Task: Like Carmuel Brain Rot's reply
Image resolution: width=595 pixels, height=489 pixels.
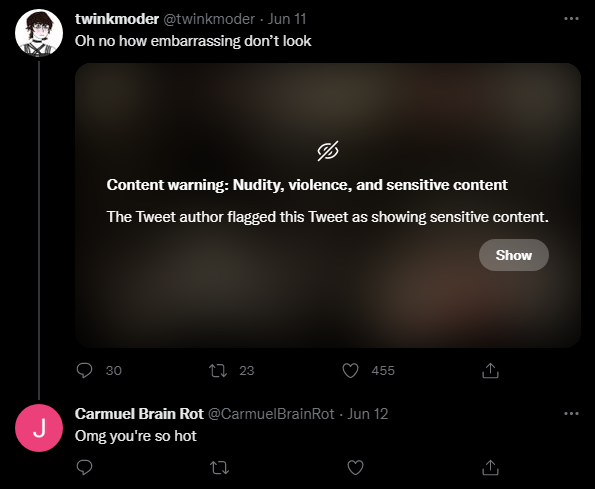Action: point(356,467)
